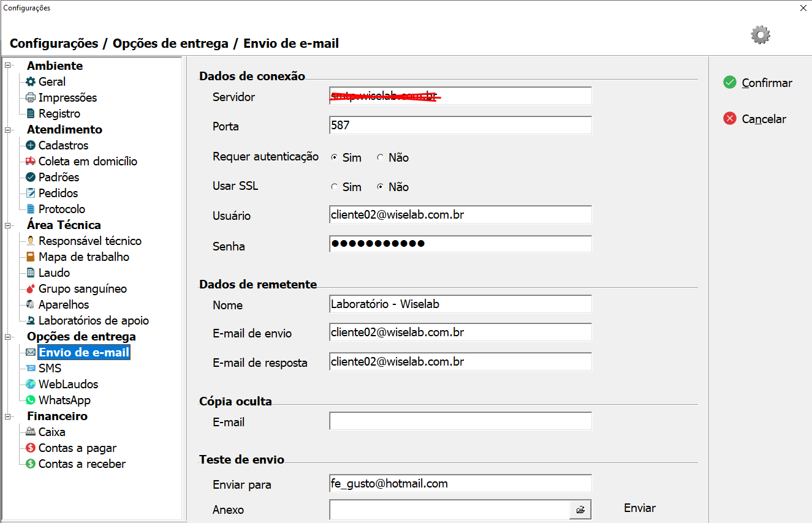Click the Usuário input field
The height and width of the screenshot is (523, 812).
click(x=461, y=214)
